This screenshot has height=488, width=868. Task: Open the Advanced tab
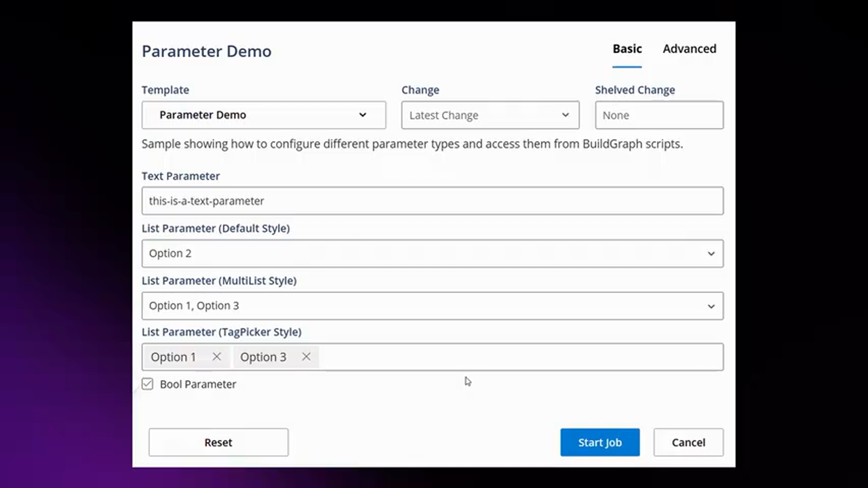pyautogui.click(x=689, y=49)
